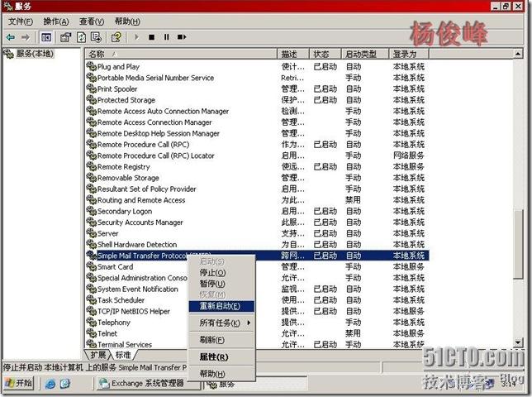Screen dimensions: 532x397
Task: Click scrollbar down arrow
Action: tap(518, 343)
